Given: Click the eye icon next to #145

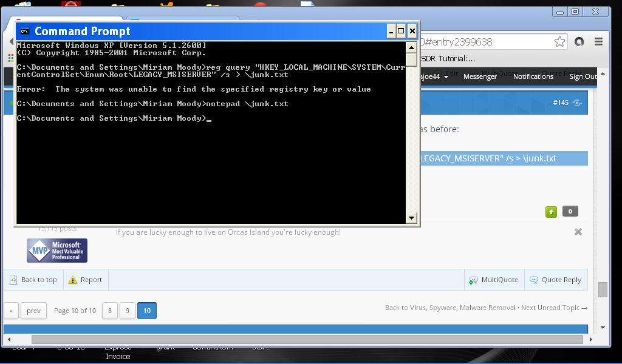Looking at the screenshot, I should pos(577,103).
